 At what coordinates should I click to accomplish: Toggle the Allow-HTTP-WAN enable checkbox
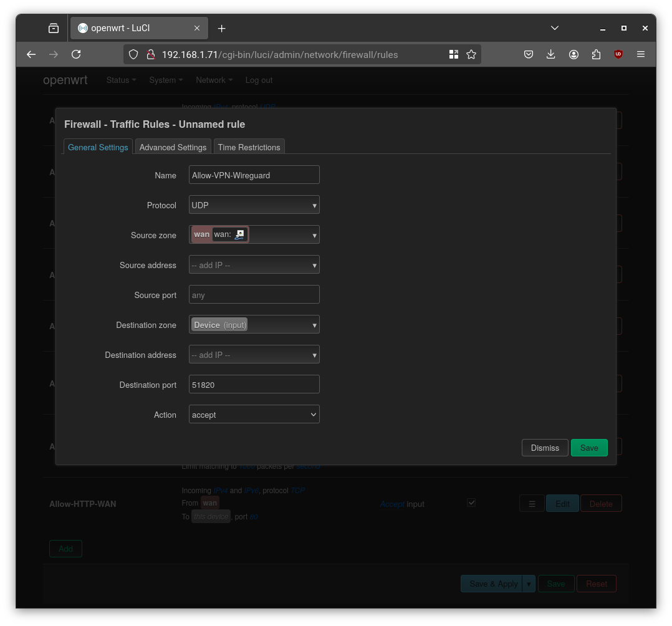click(x=472, y=503)
